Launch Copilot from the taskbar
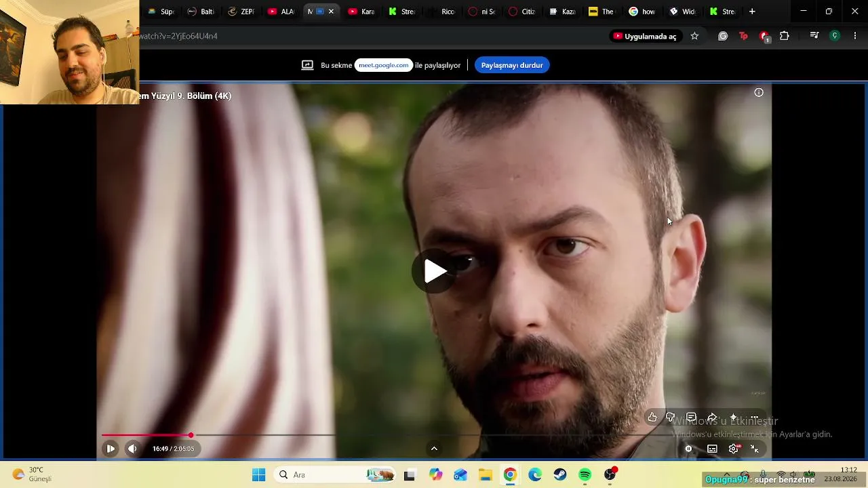Image resolution: width=868 pixels, height=488 pixels. click(435, 475)
